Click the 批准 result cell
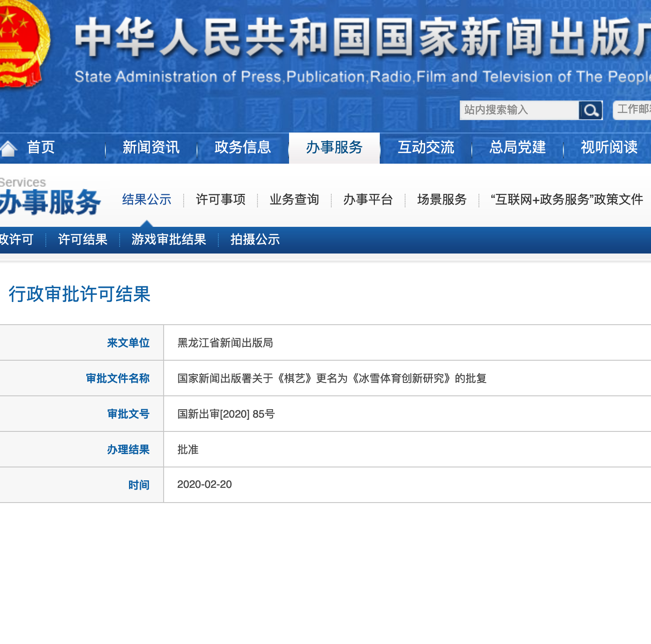The height and width of the screenshot is (644, 651). click(x=188, y=450)
